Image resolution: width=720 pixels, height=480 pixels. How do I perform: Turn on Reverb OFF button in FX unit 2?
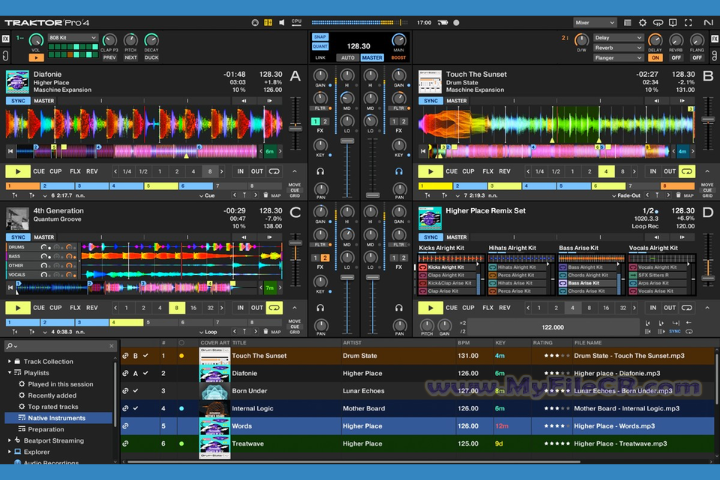(676, 58)
